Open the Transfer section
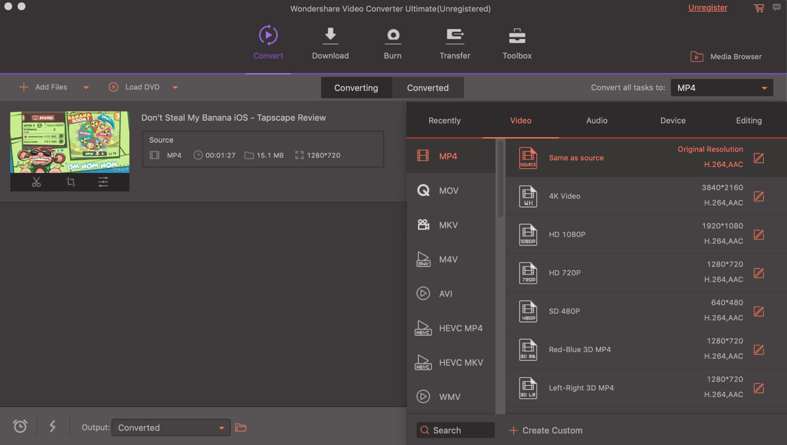The height and width of the screenshot is (445, 787). 455,43
